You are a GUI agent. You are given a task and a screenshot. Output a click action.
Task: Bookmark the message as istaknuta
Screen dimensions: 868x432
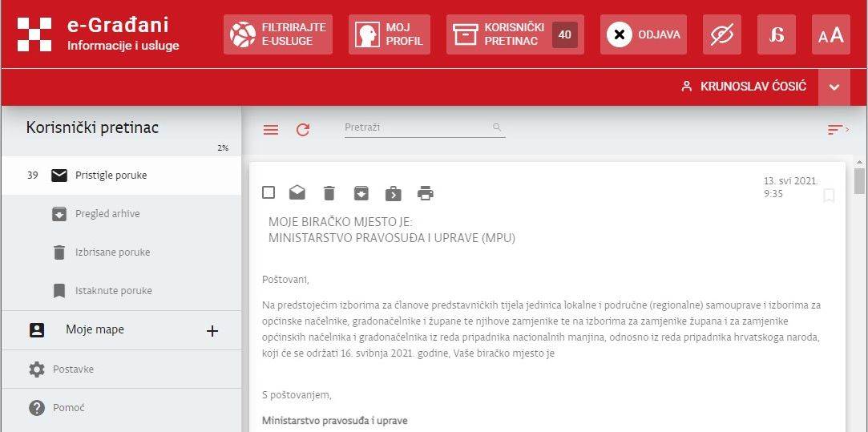click(x=829, y=196)
